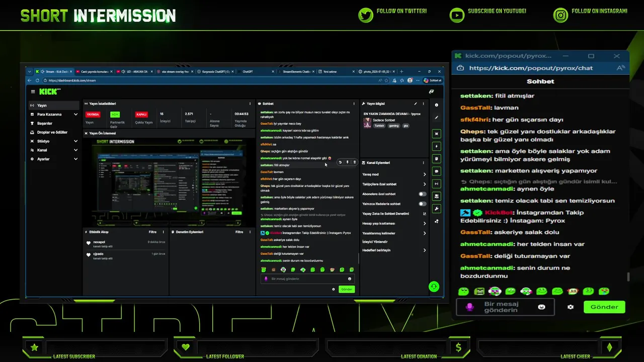The image size is (644, 362).
Task: Click the lightning bolt icon in right toolbar
Action: coord(436,146)
